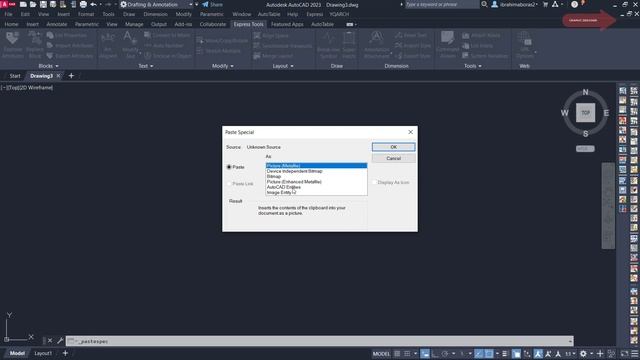Screen dimensions: 640x360
Task: Add a new drawing tab with plus button
Action: coord(71,76)
